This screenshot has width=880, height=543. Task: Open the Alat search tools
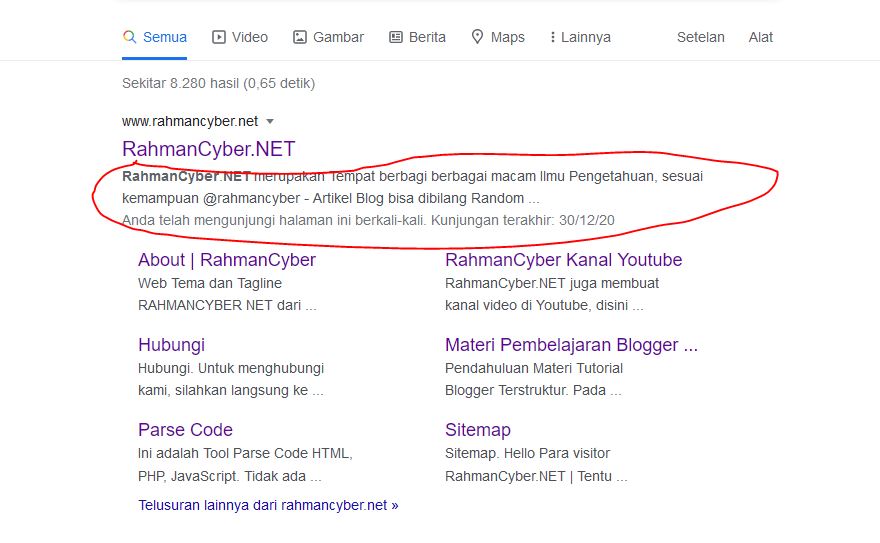[x=760, y=37]
